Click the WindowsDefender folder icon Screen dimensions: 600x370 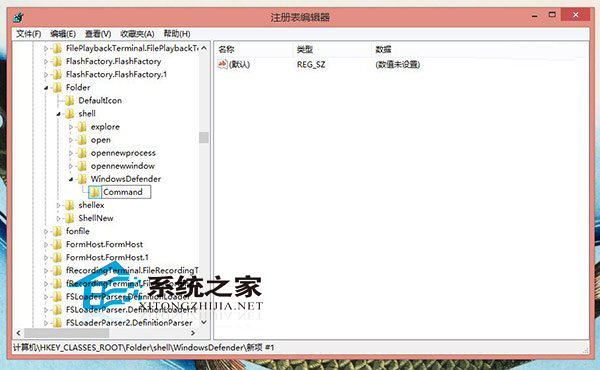coord(82,179)
